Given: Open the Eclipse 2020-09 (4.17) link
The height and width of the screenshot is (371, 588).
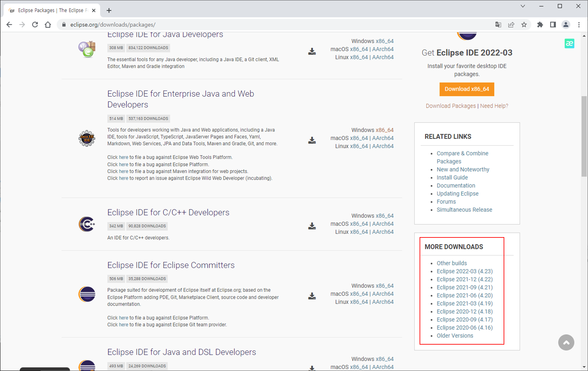Looking at the screenshot, I should pyautogui.click(x=465, y=320).
